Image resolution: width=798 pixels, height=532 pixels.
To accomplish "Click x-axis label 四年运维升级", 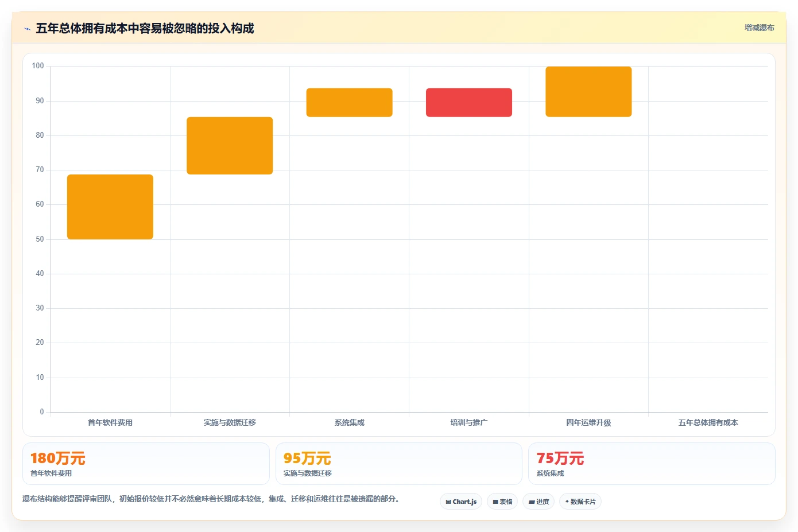I will coord(588,422).
